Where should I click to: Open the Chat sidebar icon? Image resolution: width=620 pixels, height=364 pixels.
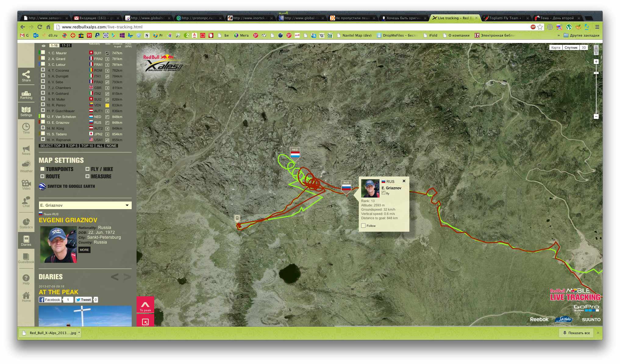coord(26,202)
